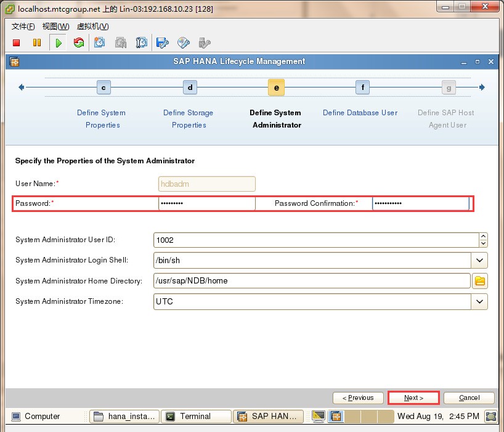
Task: Click the < Previous button
Action: (x=358, y=398)
